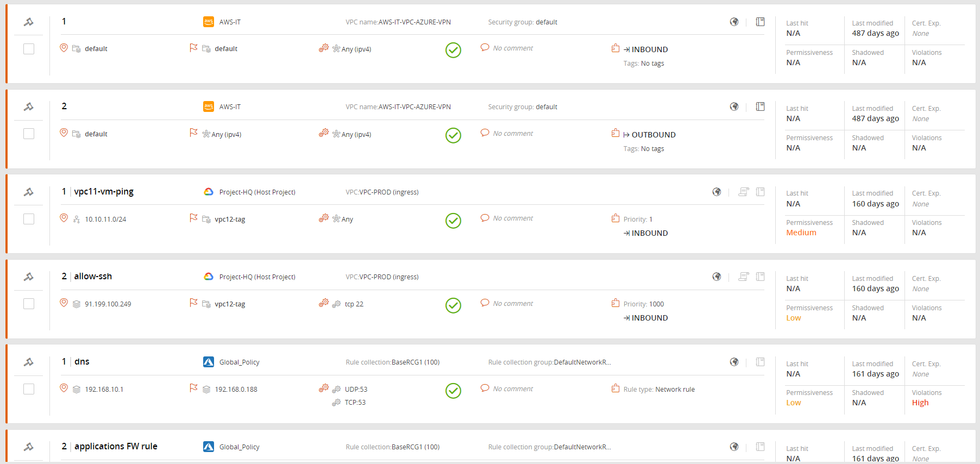Click the green checkmark in dns rule
Screen dimensions: 980x464
coord(453,391)
